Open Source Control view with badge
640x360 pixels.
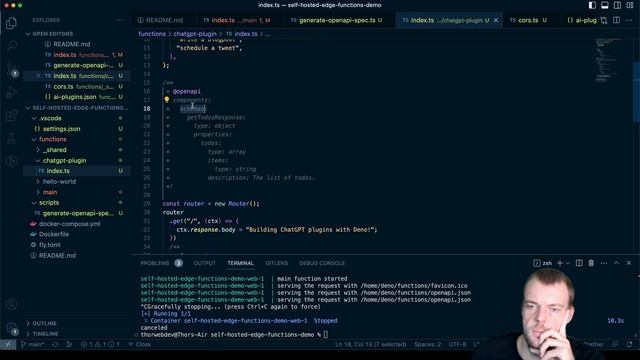(x=11, y=69)
